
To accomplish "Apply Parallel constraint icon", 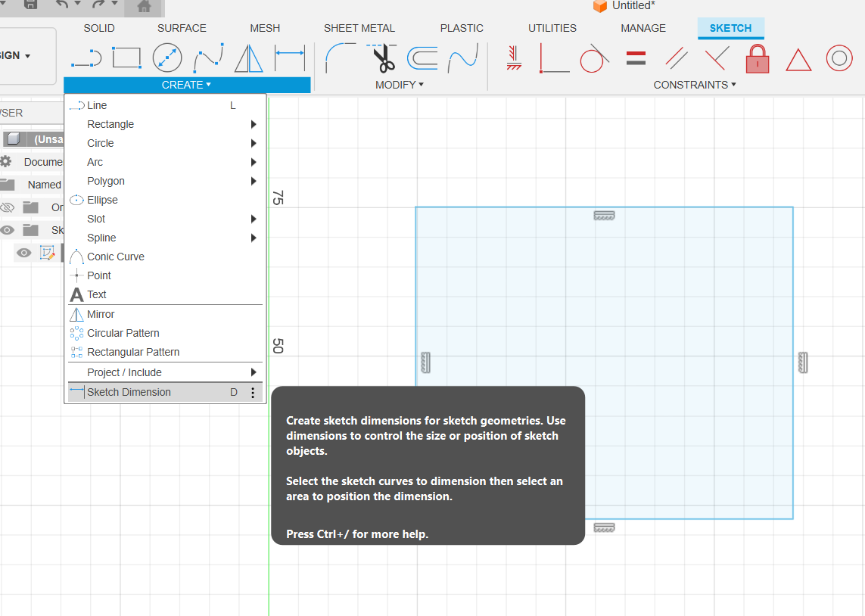I will pos(677,58).
